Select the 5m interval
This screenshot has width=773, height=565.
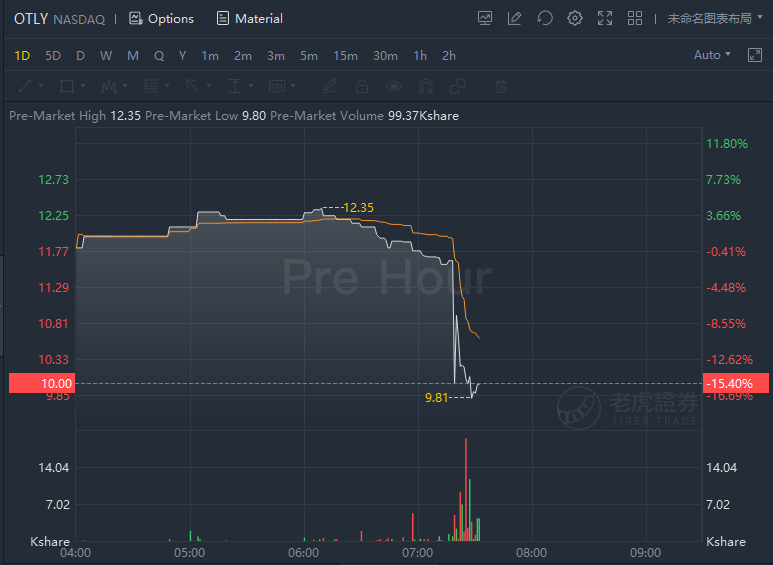click(x=309, y=56)
